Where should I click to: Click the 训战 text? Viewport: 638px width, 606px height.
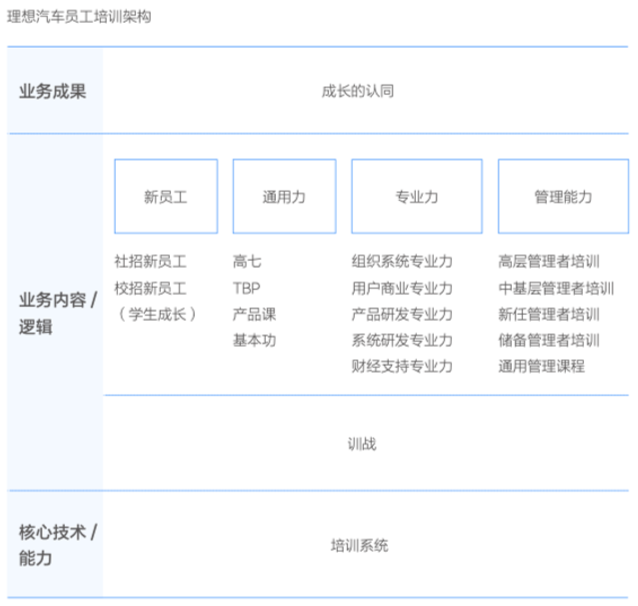[x=362, y=444]
